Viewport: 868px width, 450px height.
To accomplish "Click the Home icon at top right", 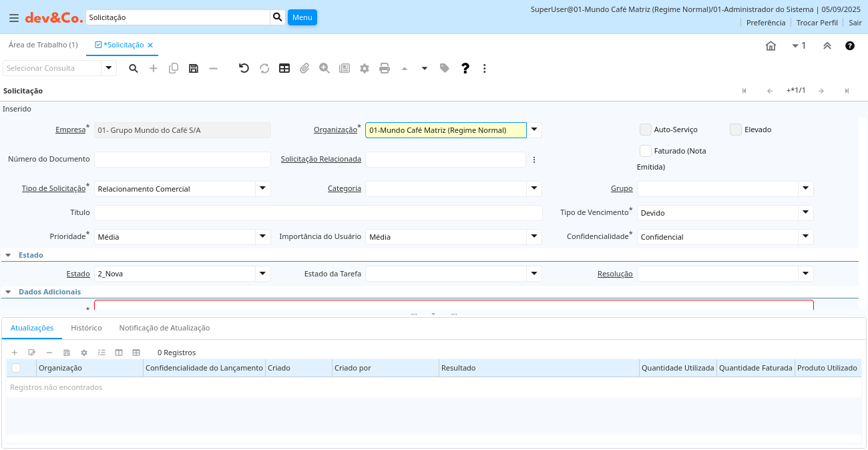I will [771, 46].
